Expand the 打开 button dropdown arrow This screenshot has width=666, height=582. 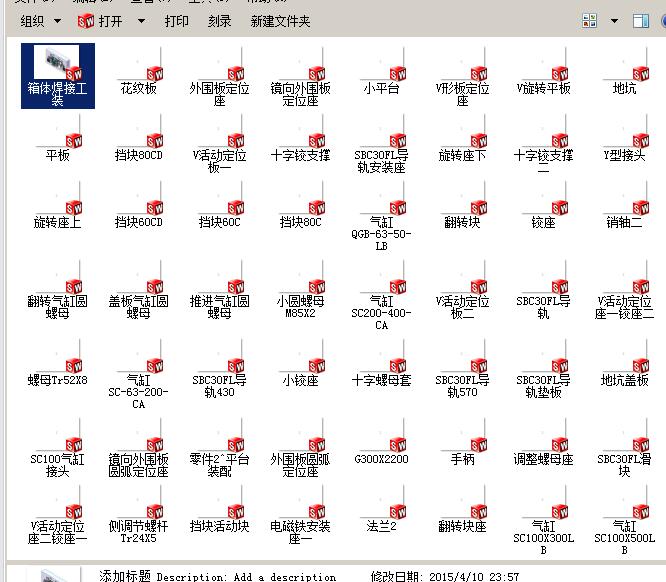pyautogui.click(x=141, y=21)
